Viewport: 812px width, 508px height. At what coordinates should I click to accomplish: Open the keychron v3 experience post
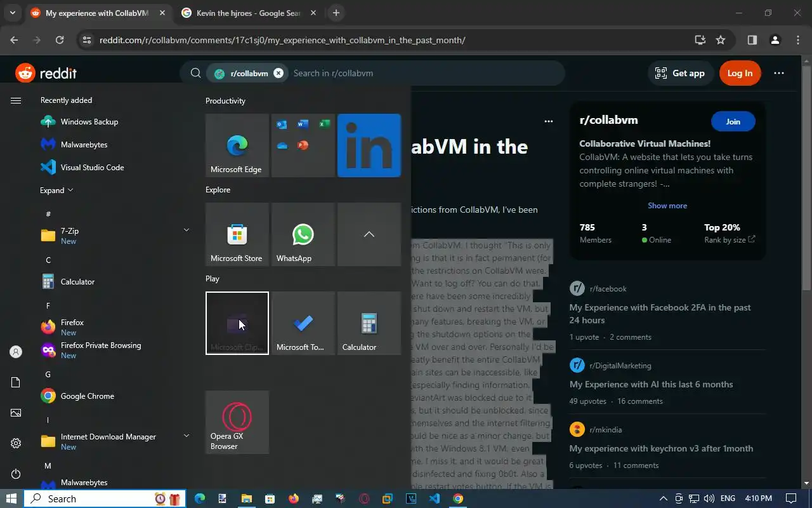(661, 448)
